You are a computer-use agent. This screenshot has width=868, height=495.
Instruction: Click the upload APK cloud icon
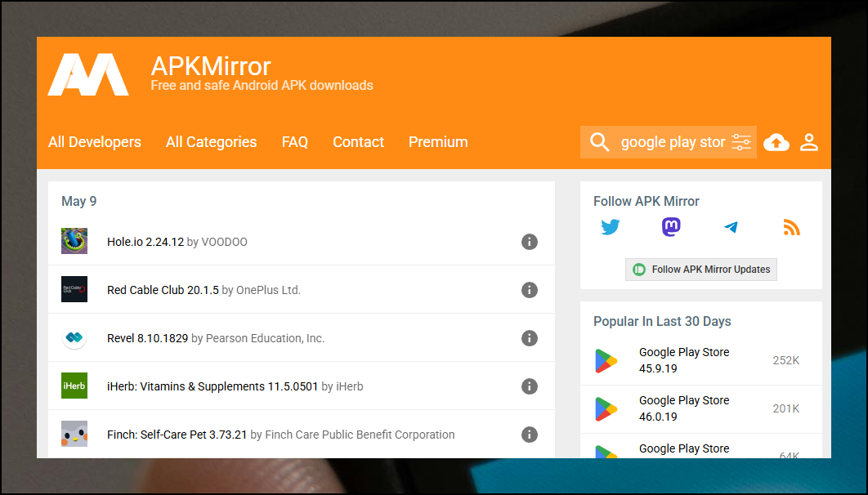click(x=776, y=142)
